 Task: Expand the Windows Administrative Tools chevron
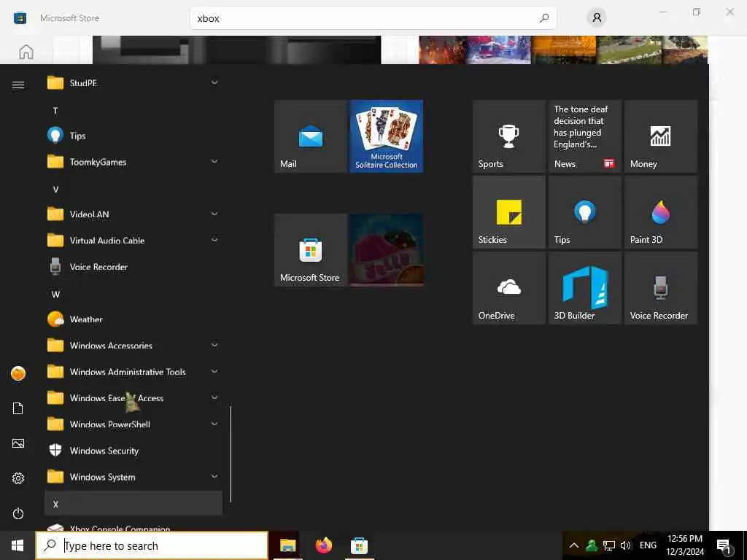pos(214,371)
